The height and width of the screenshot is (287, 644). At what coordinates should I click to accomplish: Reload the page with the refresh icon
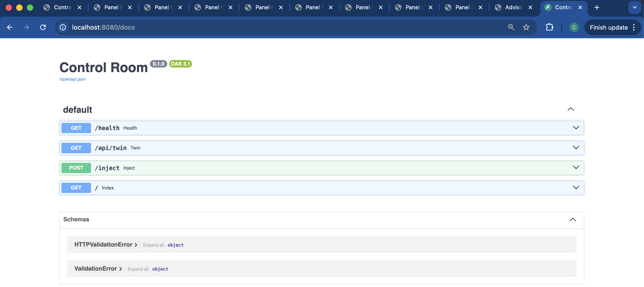(x=43, y=27)
